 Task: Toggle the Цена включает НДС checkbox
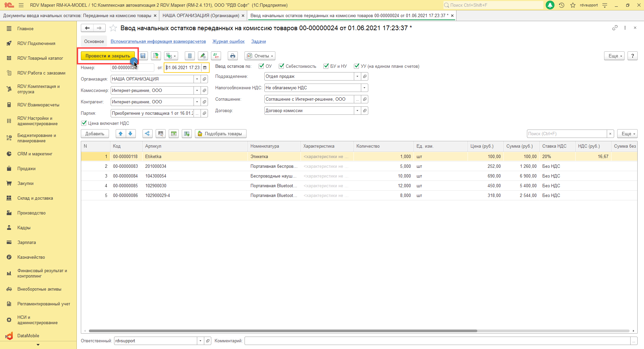pos(84,123)
